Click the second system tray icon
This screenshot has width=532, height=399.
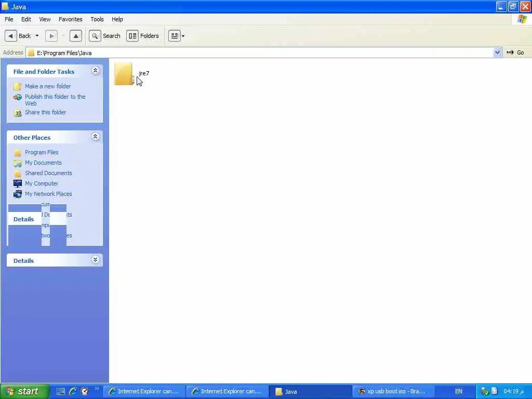(495, 391)
